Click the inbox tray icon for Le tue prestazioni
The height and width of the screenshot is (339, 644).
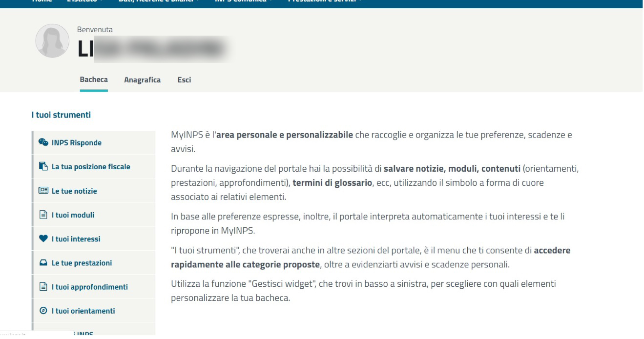(x=43, y=263)
